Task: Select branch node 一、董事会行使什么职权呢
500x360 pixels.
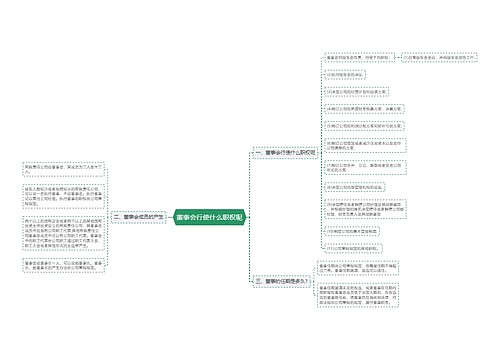Action: click(285, 153)
